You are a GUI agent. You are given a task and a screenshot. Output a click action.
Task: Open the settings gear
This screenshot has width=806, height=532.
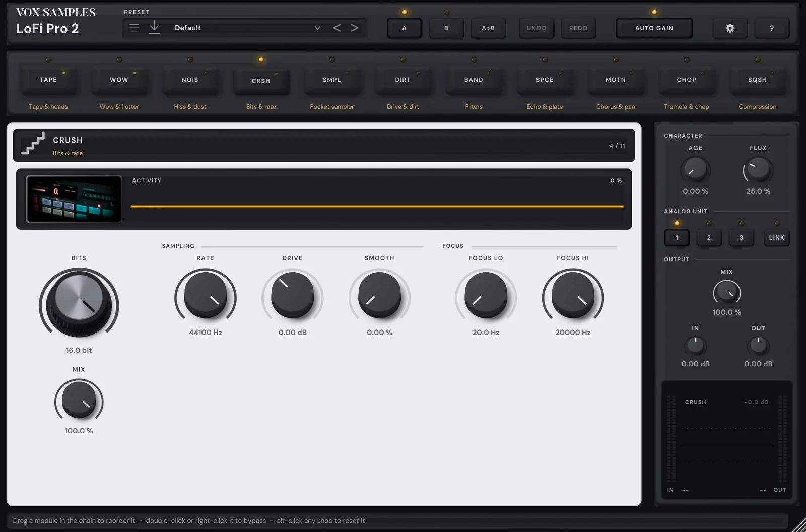tap(730, 28)
